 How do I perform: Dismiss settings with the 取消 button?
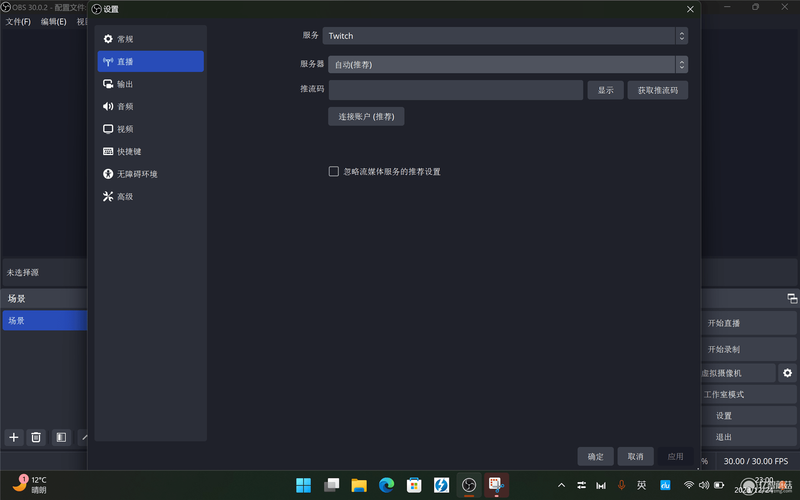pos(635,456)
